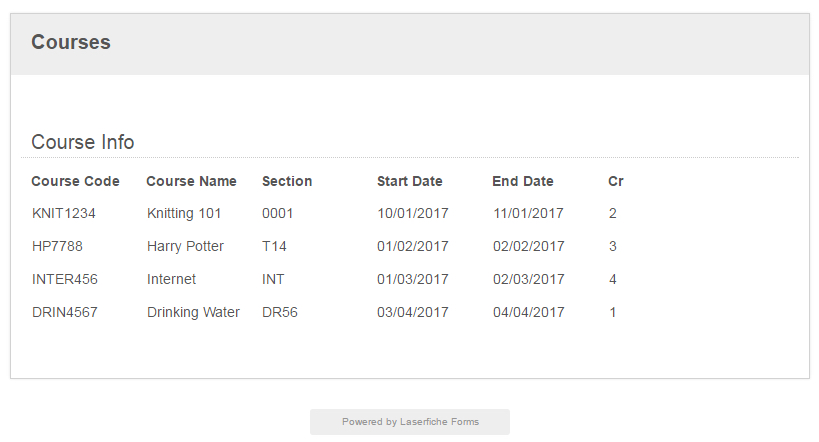This screenshot has height=442, width=819.
Task: Click the INTER456 course code
Action: coord(65,279)
